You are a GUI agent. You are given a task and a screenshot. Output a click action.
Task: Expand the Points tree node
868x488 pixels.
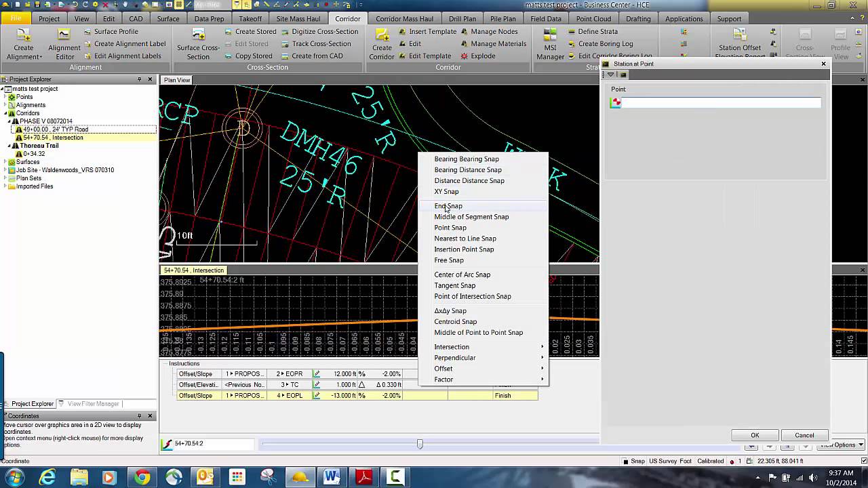5,97
